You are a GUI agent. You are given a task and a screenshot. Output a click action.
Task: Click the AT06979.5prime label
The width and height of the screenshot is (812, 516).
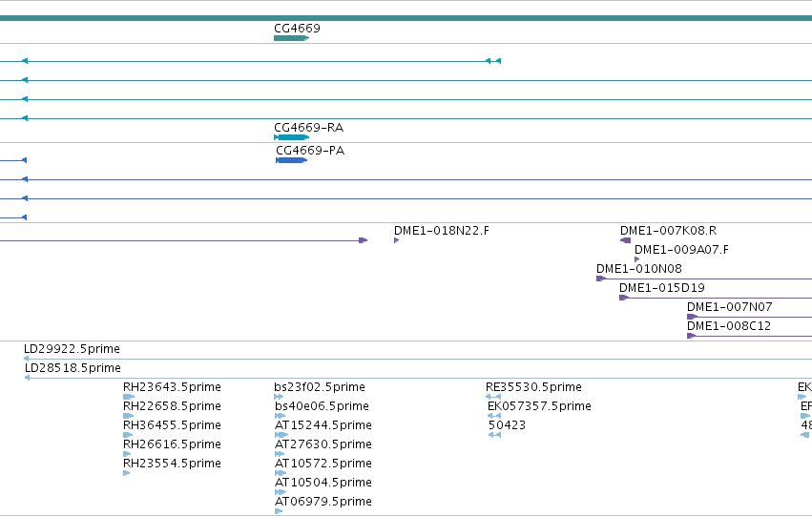323,502
